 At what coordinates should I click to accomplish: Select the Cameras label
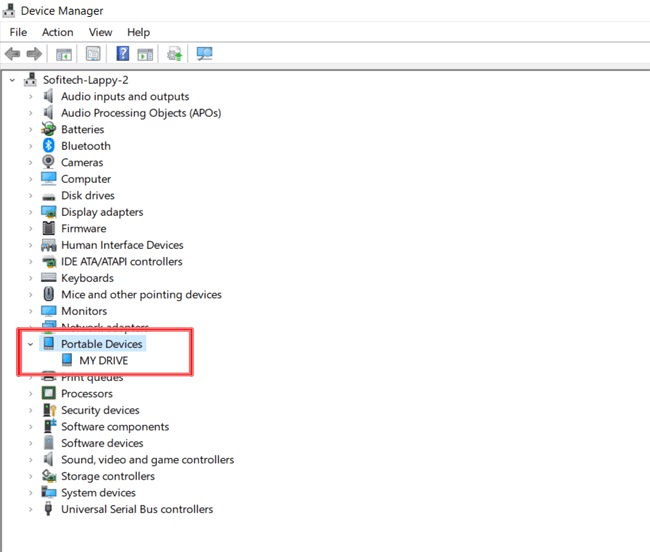point(82,162)
